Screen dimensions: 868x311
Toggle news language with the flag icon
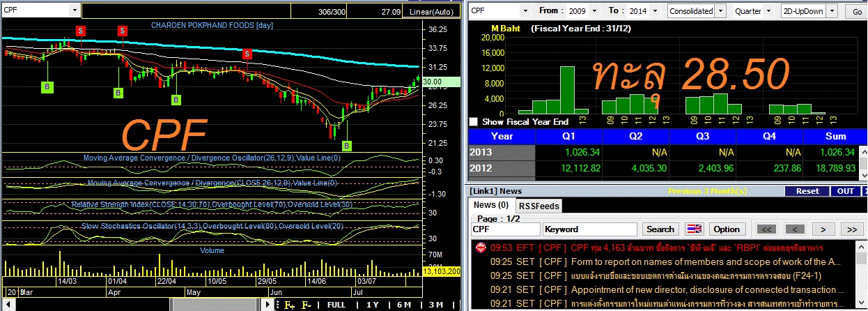pyautogui.click(x=695, y=229)
